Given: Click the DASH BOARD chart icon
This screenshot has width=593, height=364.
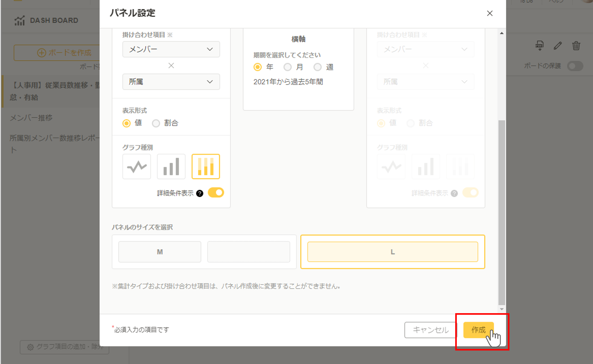Looking at the screenshot, I should pos(20,21).
